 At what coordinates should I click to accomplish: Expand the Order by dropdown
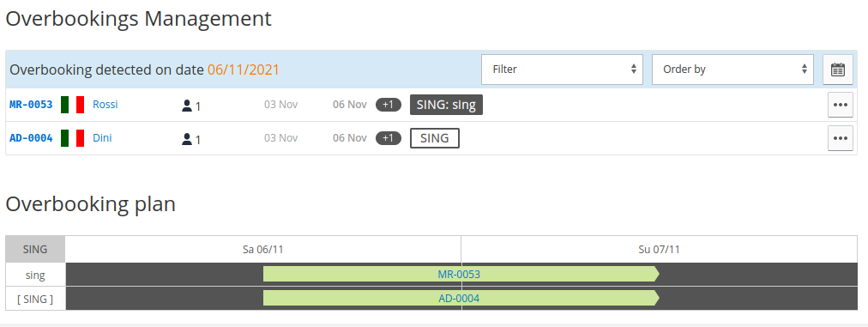[733, 70]
